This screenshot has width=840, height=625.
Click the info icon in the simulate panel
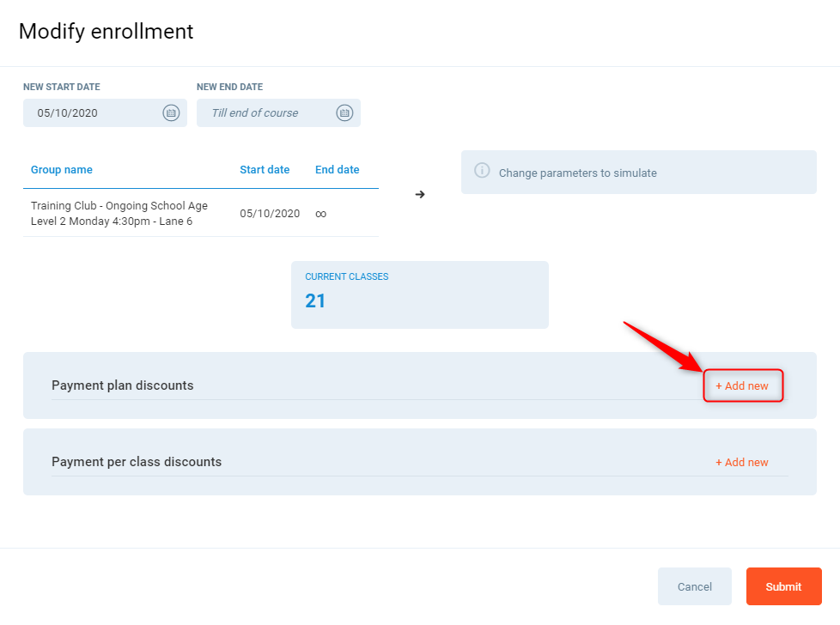tap(483, 173)
